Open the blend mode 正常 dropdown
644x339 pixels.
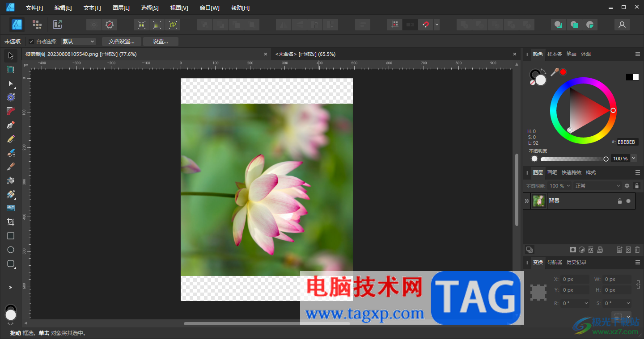(597, 186)
